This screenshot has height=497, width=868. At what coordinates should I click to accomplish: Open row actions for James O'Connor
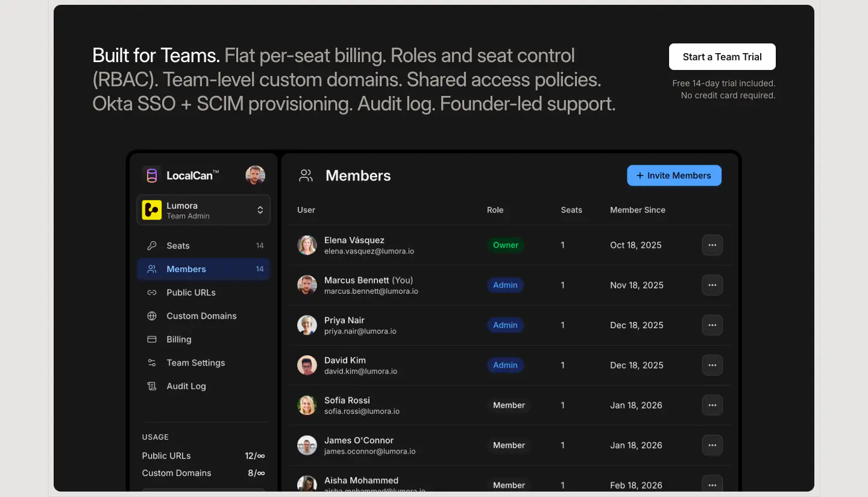click(x=712, y=445)
